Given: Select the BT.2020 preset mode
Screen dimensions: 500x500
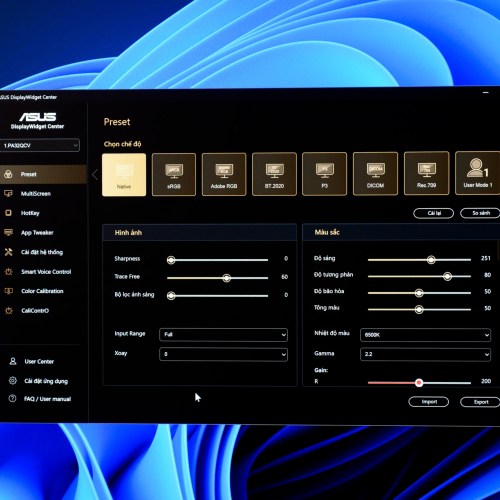Looking at the screenshot, I should [x=274, y=174].
